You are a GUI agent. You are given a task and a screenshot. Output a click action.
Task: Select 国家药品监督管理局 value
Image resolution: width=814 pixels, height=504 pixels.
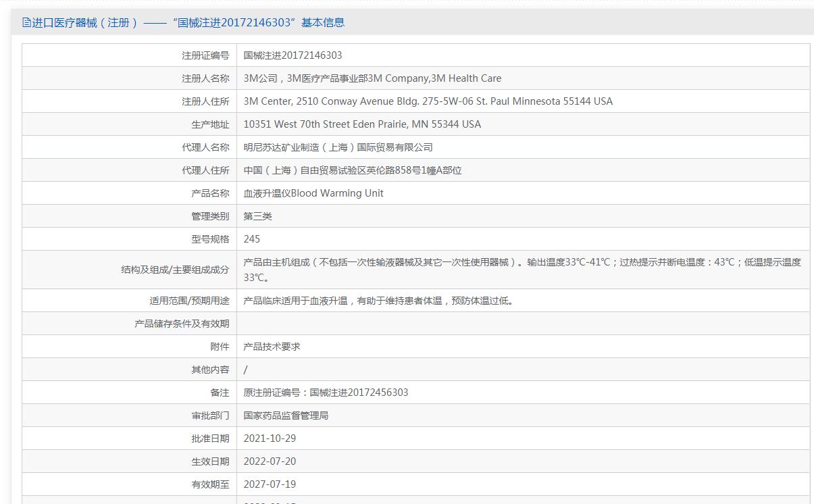(x=286, y=415)
